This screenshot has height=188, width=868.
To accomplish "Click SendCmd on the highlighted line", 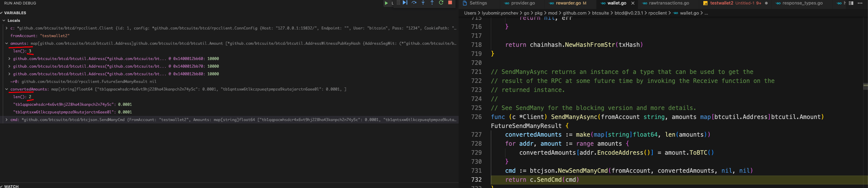I will coord(549,180).
